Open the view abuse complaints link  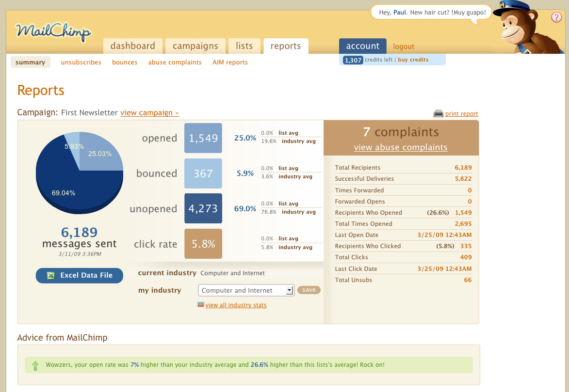point(401,147)
